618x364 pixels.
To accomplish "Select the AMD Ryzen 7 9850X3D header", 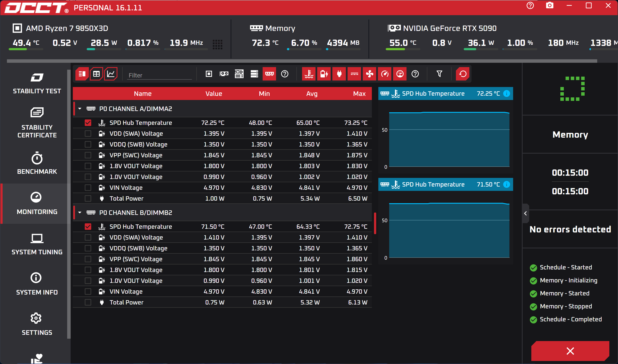I will point(60,28).
